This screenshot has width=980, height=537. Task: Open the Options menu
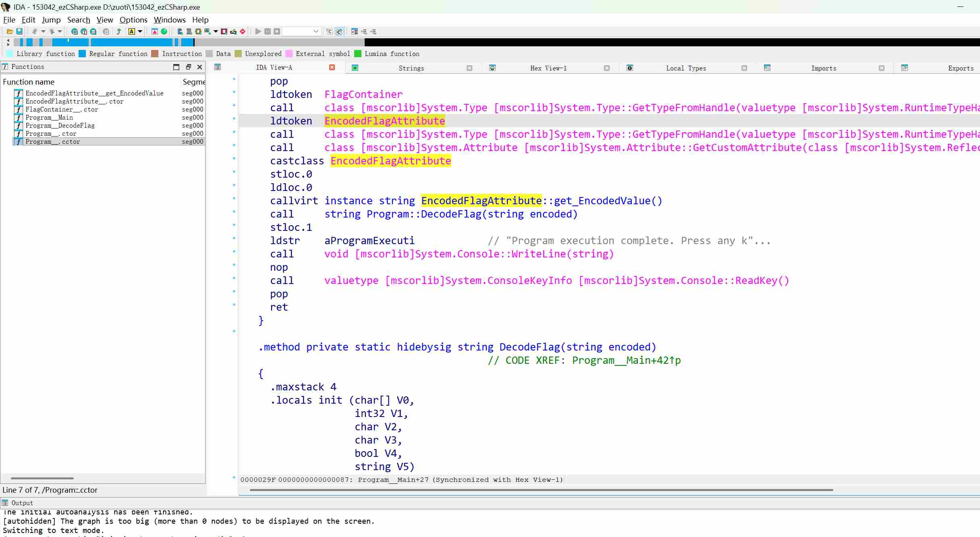pyautogui.click(x=133, y=20)
